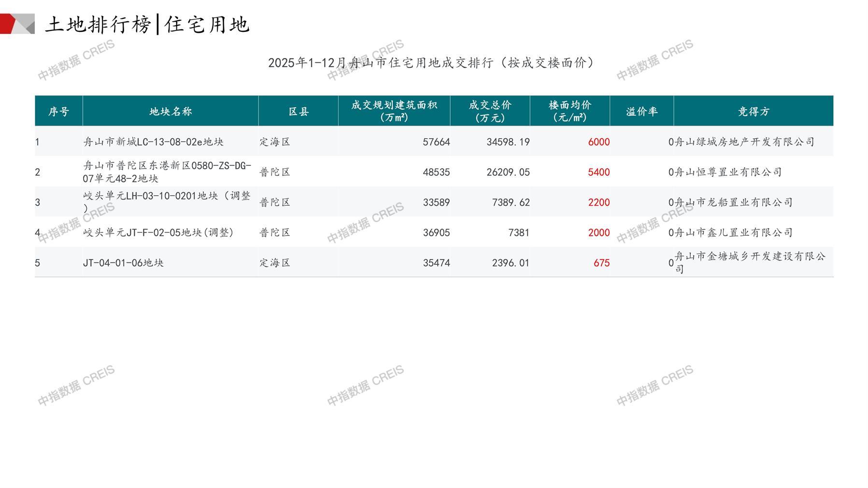Select the 成交规划建筑面积 column header
The height and width of the screenshot is (488, 868).
pos(394,111)
